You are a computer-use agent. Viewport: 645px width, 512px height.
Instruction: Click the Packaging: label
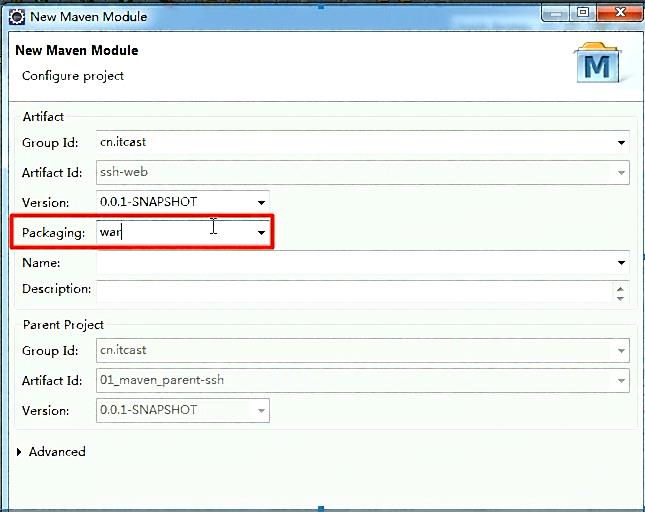pos(53,233)
